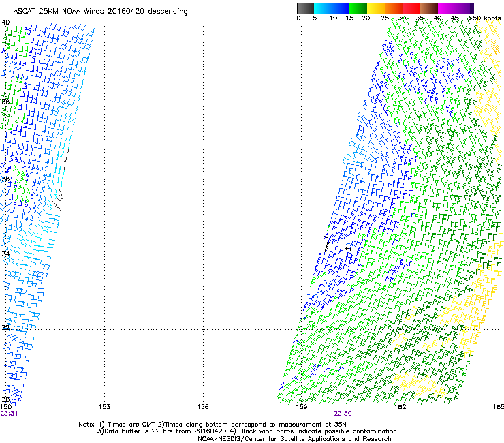Screen dimensions: 504x443
Task: Select the longitude label "156"
Action: 203,407
